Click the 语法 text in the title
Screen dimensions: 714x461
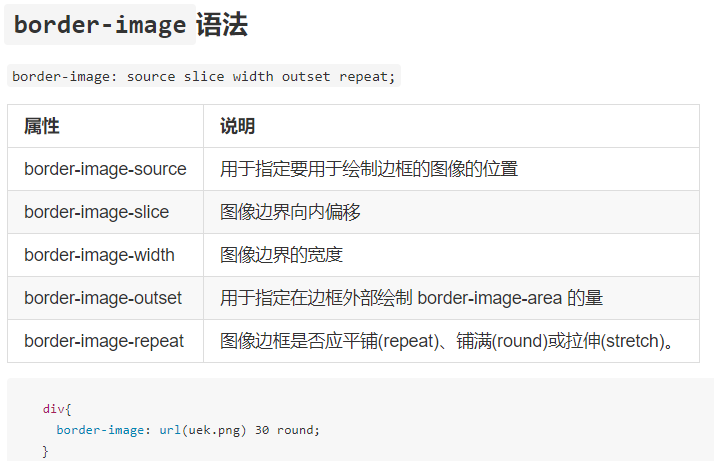click(222, 25)
